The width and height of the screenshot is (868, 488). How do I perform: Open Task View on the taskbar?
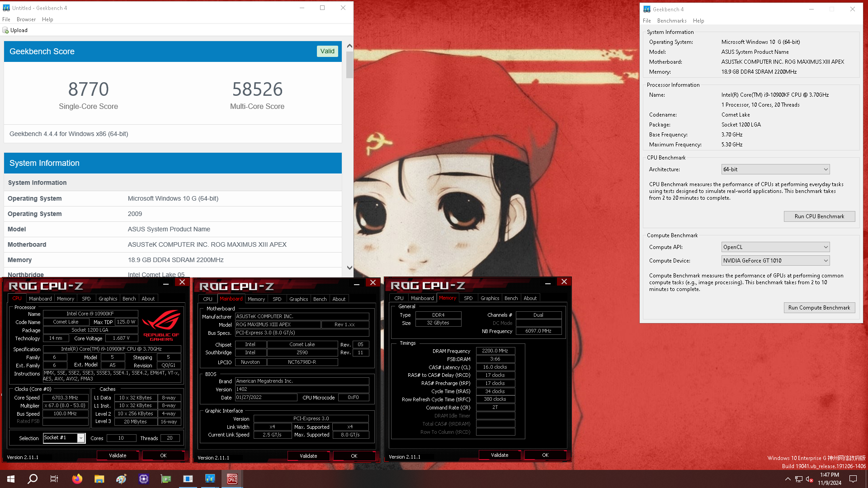tap(54, 479)
